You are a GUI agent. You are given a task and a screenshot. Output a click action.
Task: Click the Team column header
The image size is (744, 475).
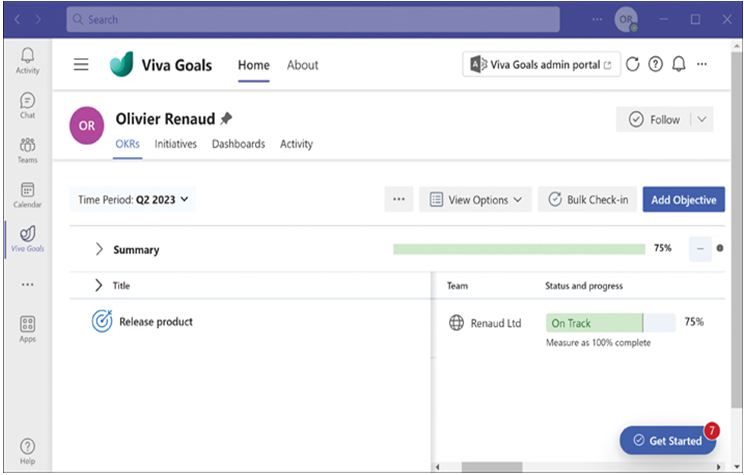coord(457,286)
